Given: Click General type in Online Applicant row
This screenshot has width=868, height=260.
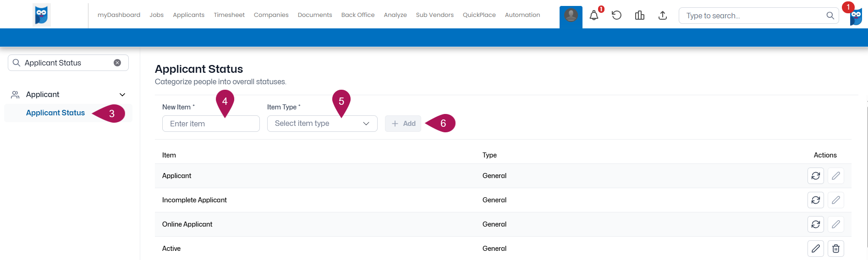Looking at the screenshot, I should coord(494,224).
